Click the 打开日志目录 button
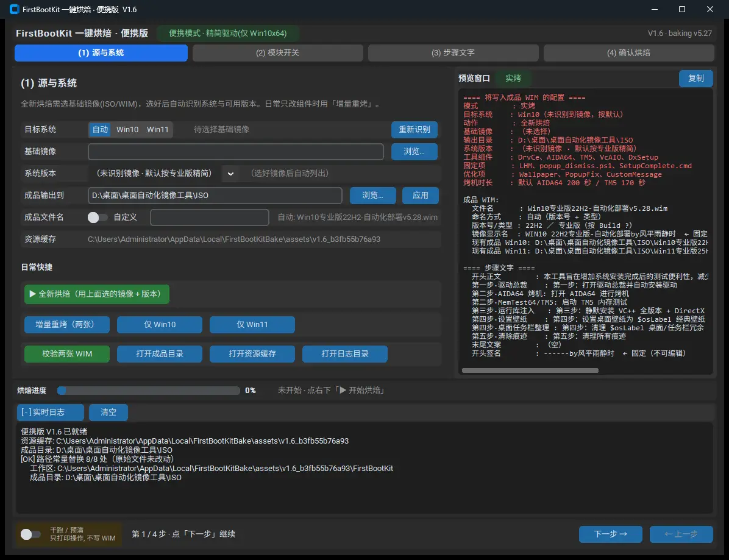The image size is (729, 560). [x=344, y=354]
